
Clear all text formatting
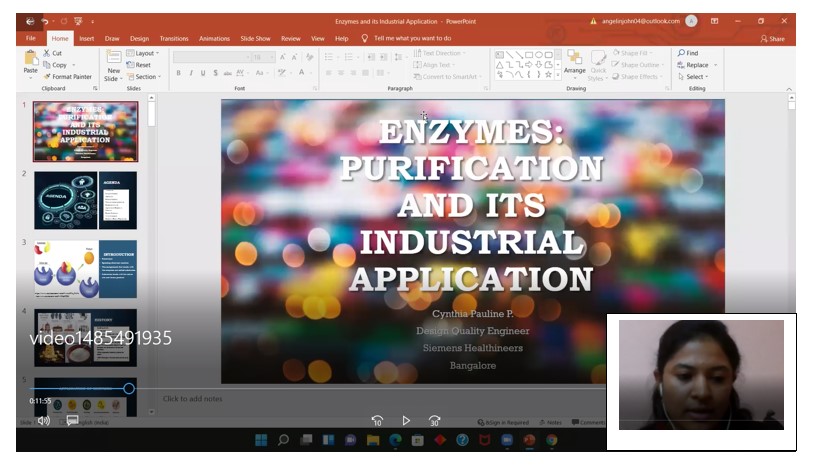[x=310, y=57]
